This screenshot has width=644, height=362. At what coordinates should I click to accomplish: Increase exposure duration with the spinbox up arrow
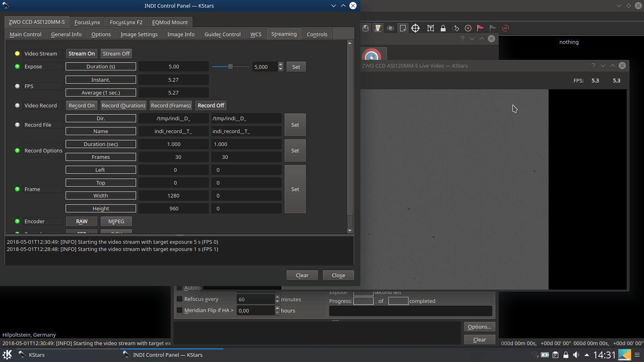coord(281,64)
